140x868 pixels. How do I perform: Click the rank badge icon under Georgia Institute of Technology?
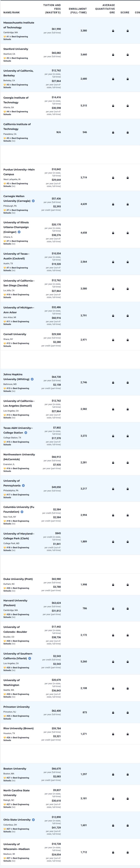click(5, 112)
